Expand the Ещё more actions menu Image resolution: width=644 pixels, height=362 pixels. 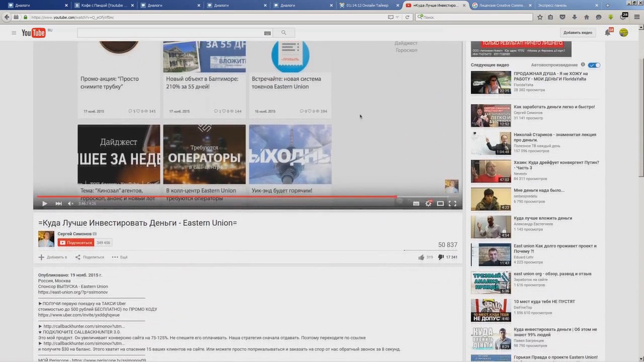(120, 257)
